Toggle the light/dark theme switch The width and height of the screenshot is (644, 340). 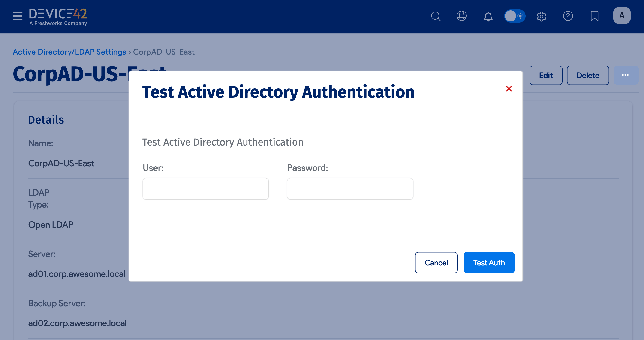coord(515,16)
